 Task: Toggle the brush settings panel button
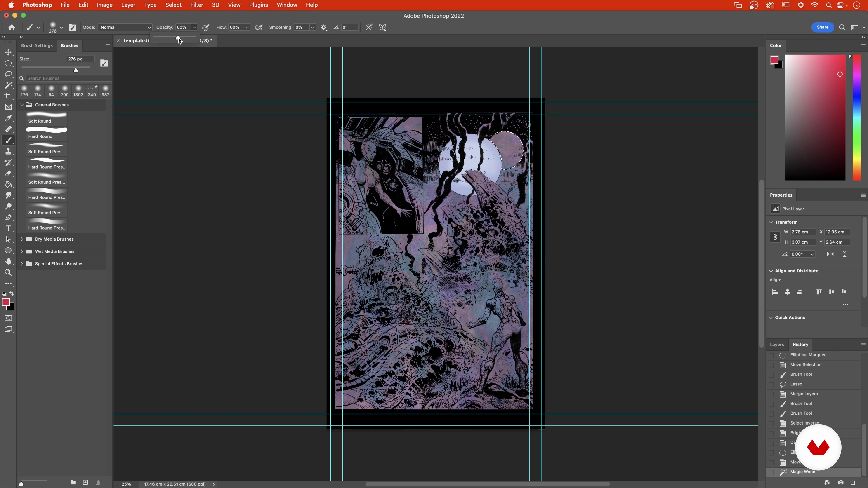pyautogui.click(x=72, y=28)
